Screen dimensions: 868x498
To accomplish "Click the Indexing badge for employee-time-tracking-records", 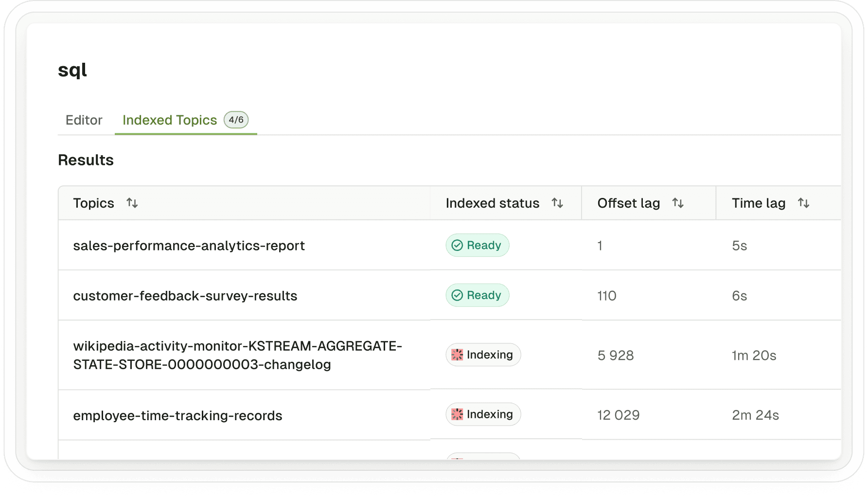I will [x=483, y=414].
